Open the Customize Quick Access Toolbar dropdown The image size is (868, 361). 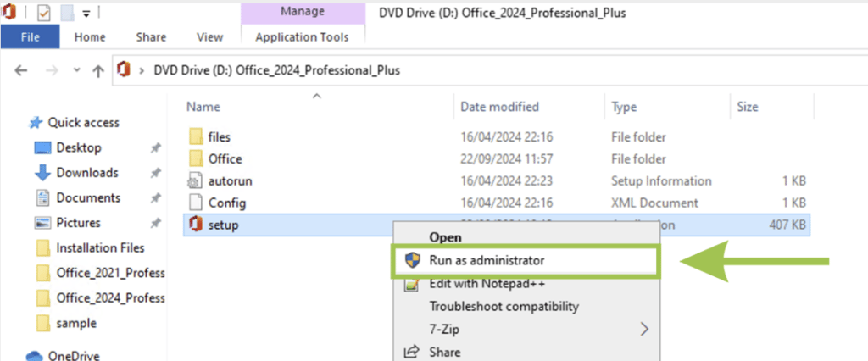click(86, 14)
